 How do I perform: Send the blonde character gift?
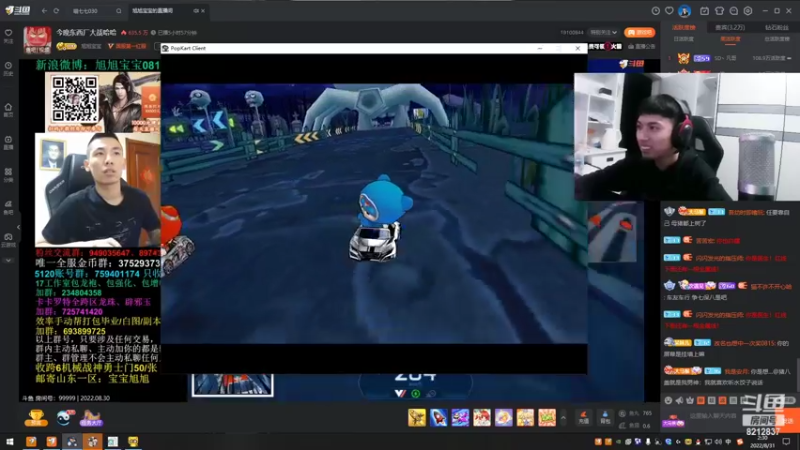coord(525,417)
